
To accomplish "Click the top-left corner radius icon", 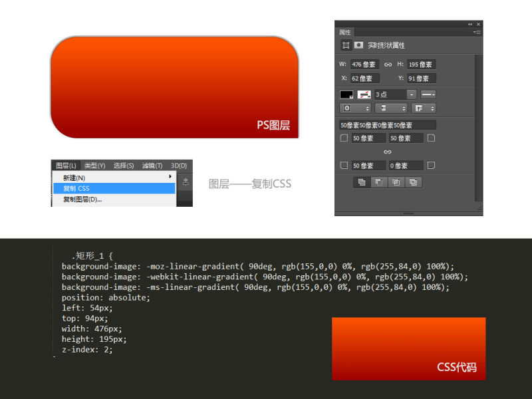I will click(344, 138).
